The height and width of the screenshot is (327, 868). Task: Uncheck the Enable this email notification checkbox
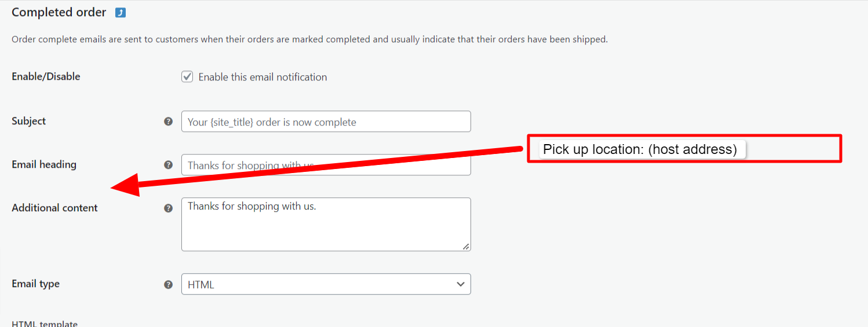coord(187,77)
